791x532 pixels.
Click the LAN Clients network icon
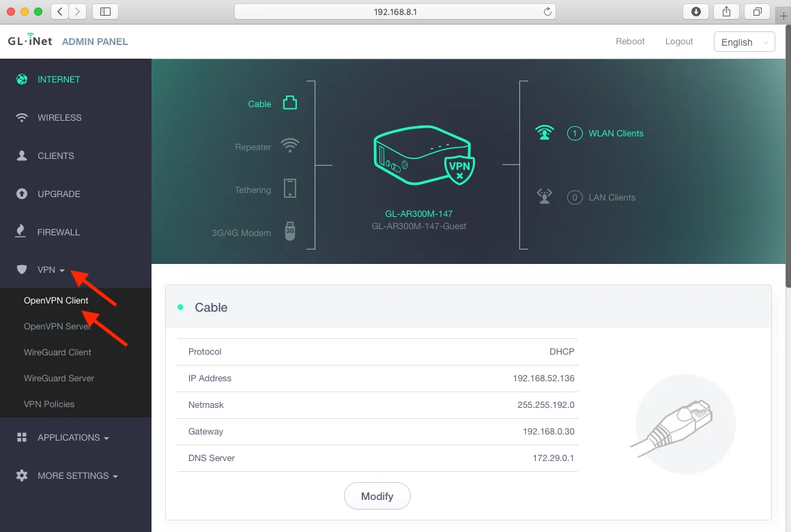(544, 197)
